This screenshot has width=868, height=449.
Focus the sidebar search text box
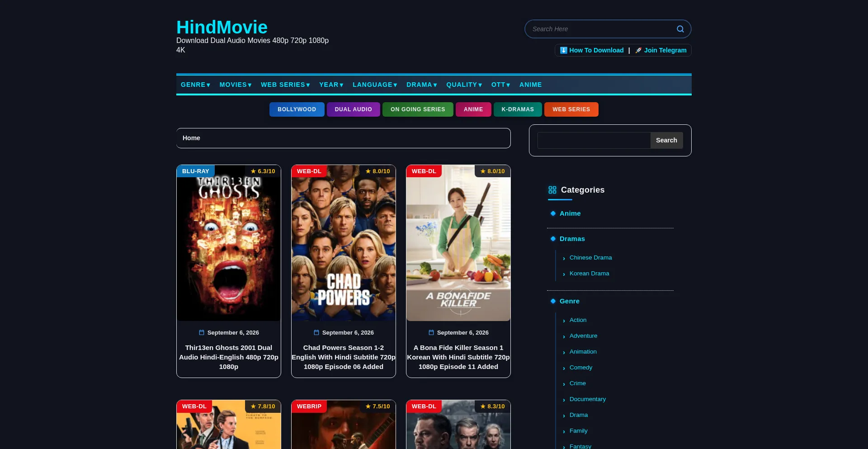(594, 140)
